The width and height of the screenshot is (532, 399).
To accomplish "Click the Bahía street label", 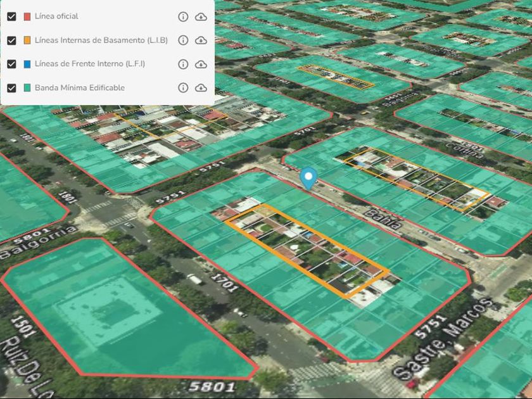I will coord(384,219).
